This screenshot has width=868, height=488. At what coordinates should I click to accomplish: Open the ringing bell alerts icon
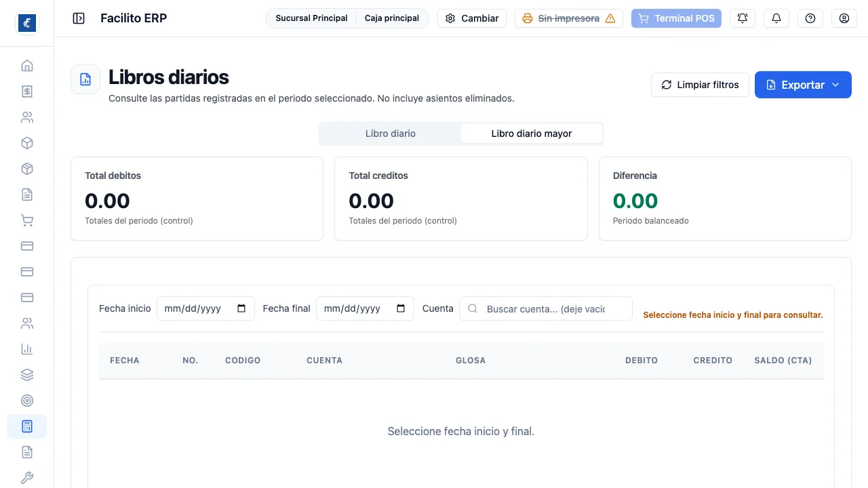pyautogui.click(x=743, y=18)
